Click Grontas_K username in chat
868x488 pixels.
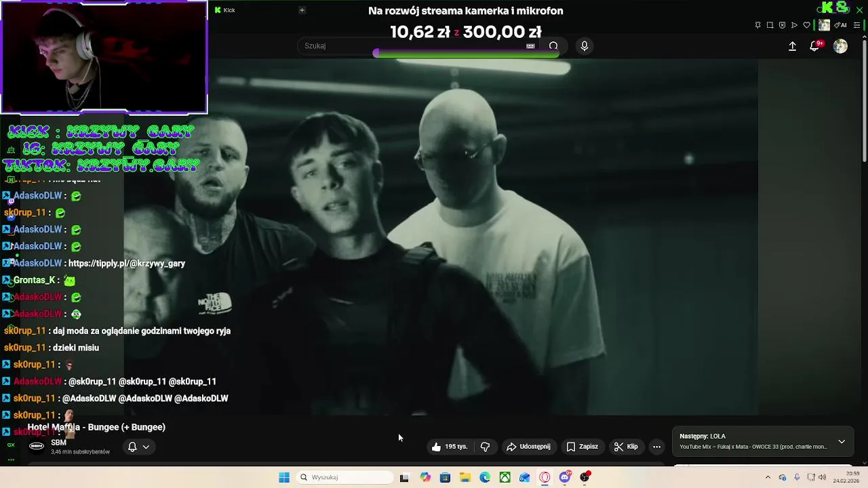35,280
